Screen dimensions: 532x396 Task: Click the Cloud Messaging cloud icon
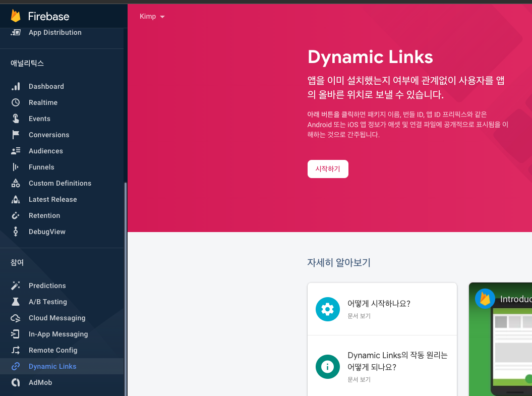point(16,318)
